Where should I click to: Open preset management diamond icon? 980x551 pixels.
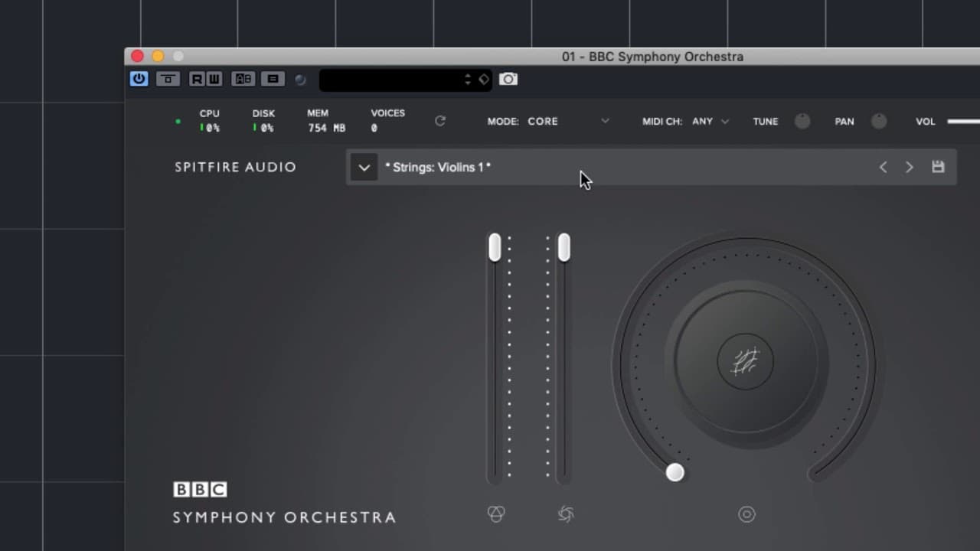tap(484, 80)
